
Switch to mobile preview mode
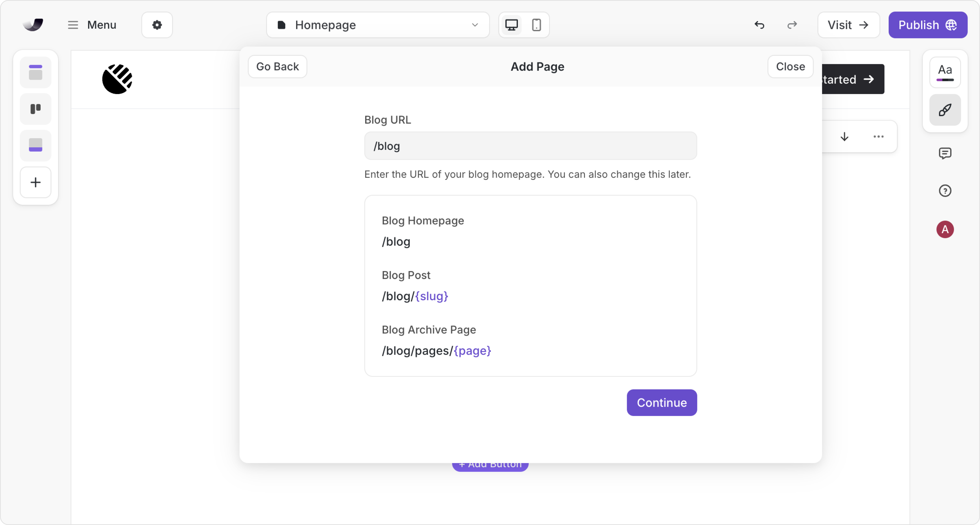536,25
